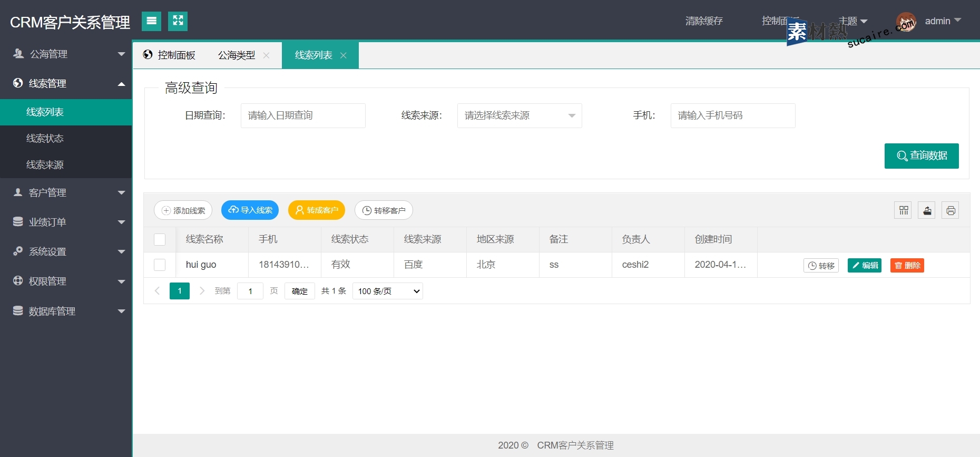Click the 公海管理 sidebar icon

18,53
